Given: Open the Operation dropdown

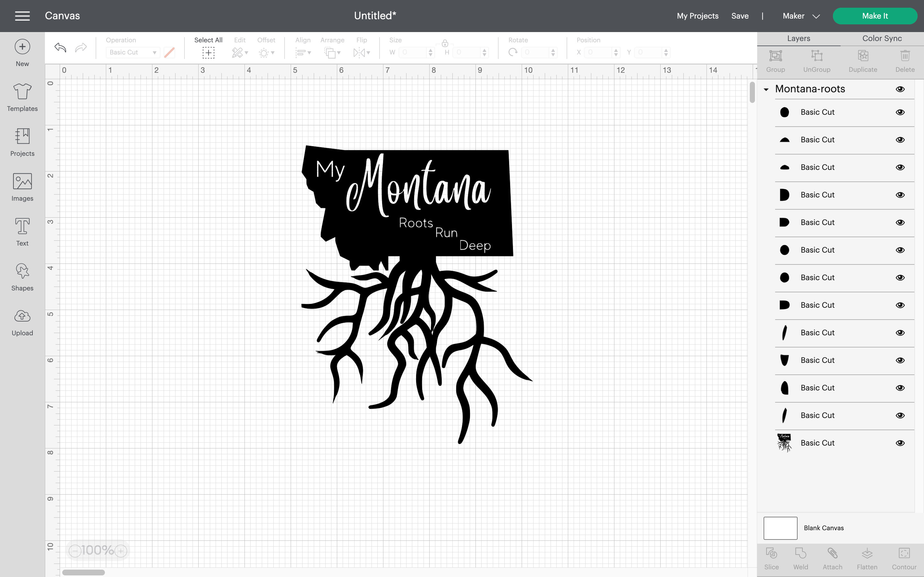Looking at the screenshot, I should click(133, 52).
